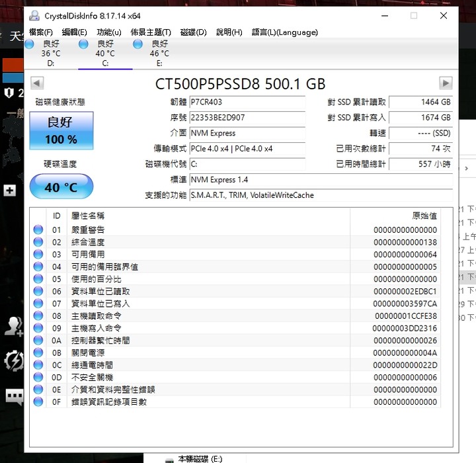The width and height of the screenshot is (476, 463).
Task: Open the 功能(u) menu
Action: (x=109, y=32)
